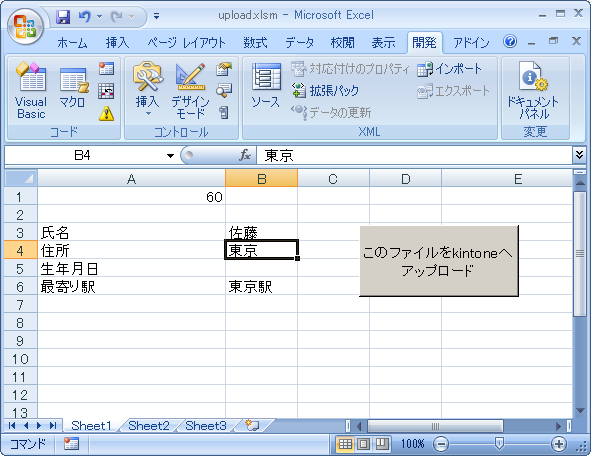Save the workbook from quick access toolbar
The width and height of the screenshot is (591, 456).
coord(63,17)
